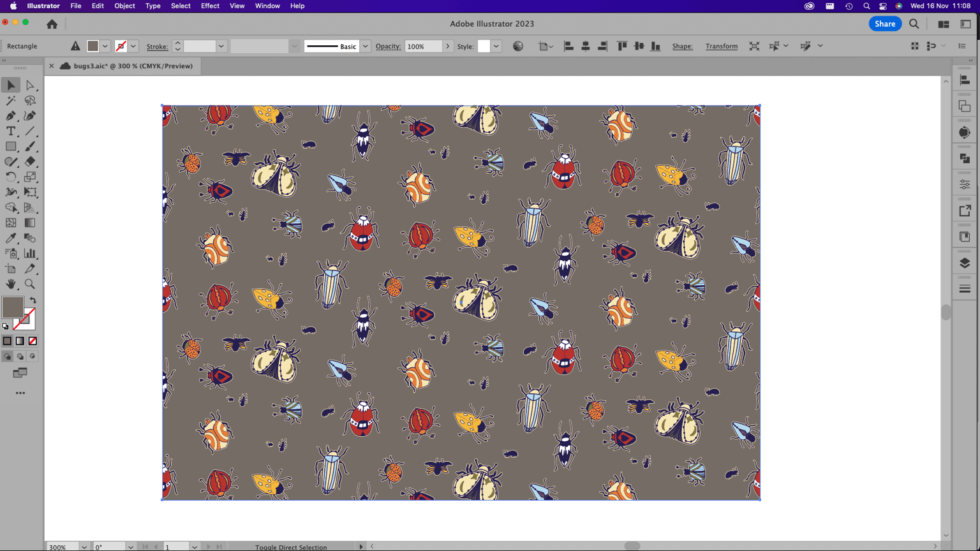Toggle the panels layout icon in title bar
This screenshot has width=980, height=551.
click(965, 24)
